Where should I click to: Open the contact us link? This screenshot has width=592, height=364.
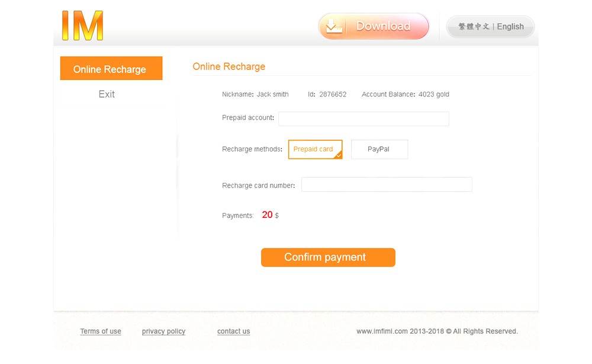pos(233,331)
